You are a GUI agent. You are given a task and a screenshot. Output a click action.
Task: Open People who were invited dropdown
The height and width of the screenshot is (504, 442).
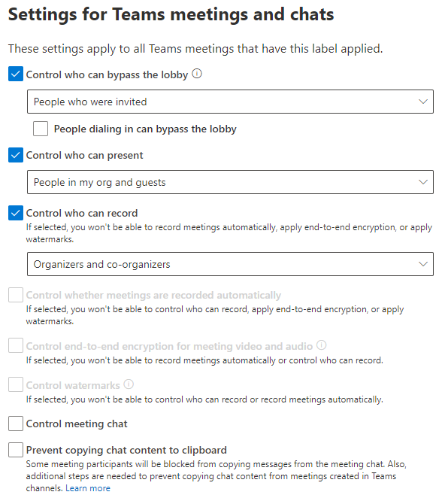pos(230,102)
